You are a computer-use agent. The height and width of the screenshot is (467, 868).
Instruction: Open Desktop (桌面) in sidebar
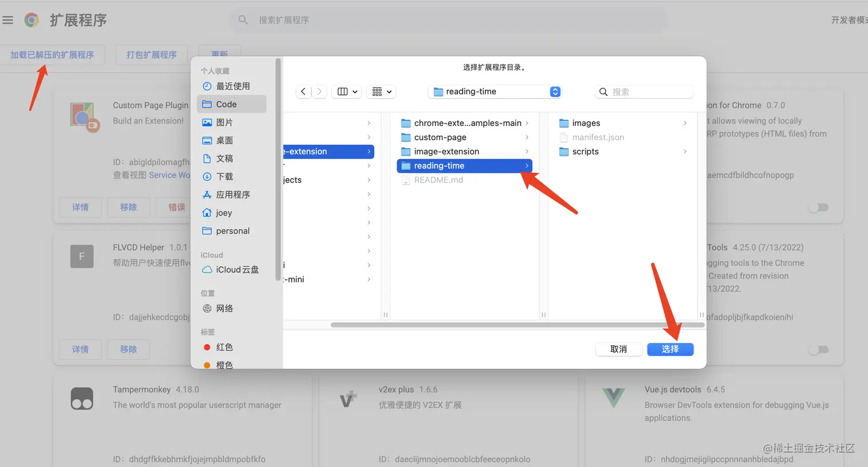231,140
